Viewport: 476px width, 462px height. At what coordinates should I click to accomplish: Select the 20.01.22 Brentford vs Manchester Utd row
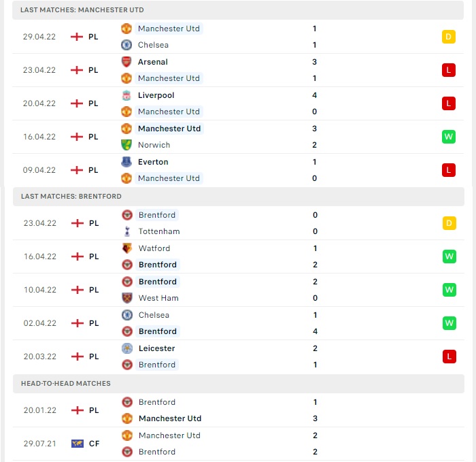(239, 410)
